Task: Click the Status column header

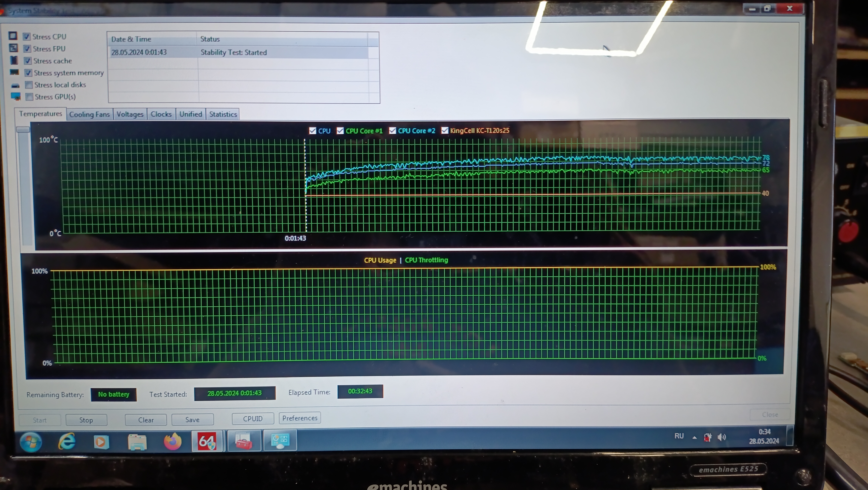Action: tap(282, 39)
